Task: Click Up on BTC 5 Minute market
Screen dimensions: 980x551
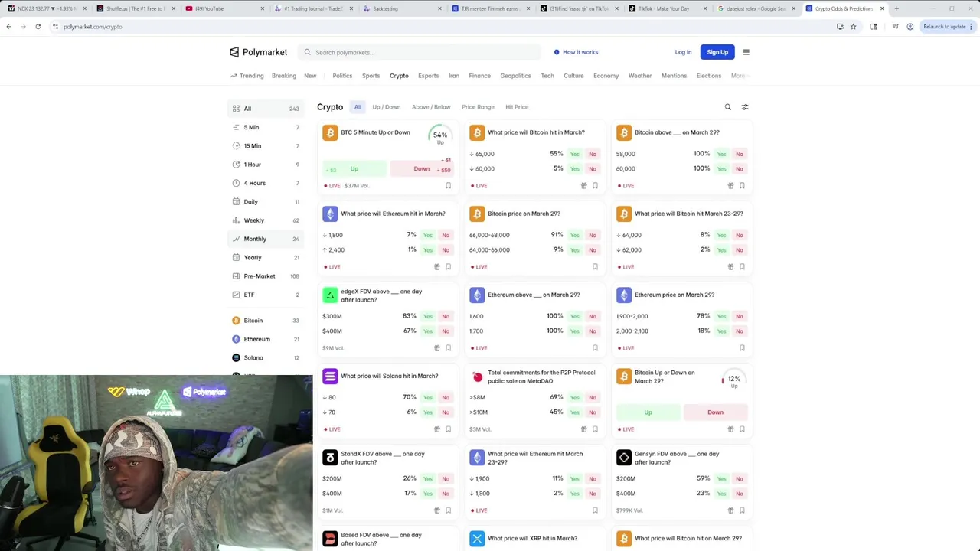Action: pos(354,168)
